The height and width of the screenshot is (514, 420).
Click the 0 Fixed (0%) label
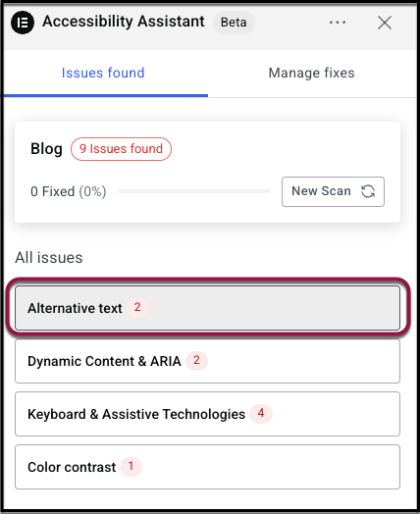click(68, 191)
